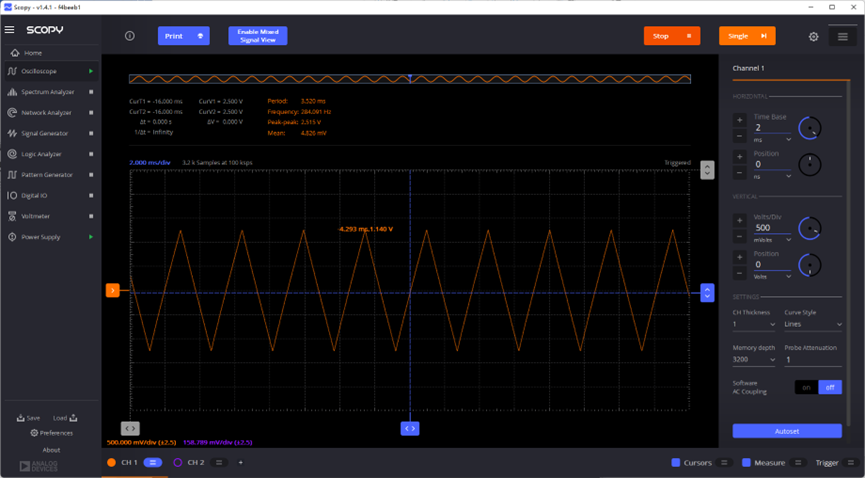The width and height of the screenshot is (865, 478).
Task: Open the Volts/Div mVolts unit dropdown
Action: pos(772,240)
